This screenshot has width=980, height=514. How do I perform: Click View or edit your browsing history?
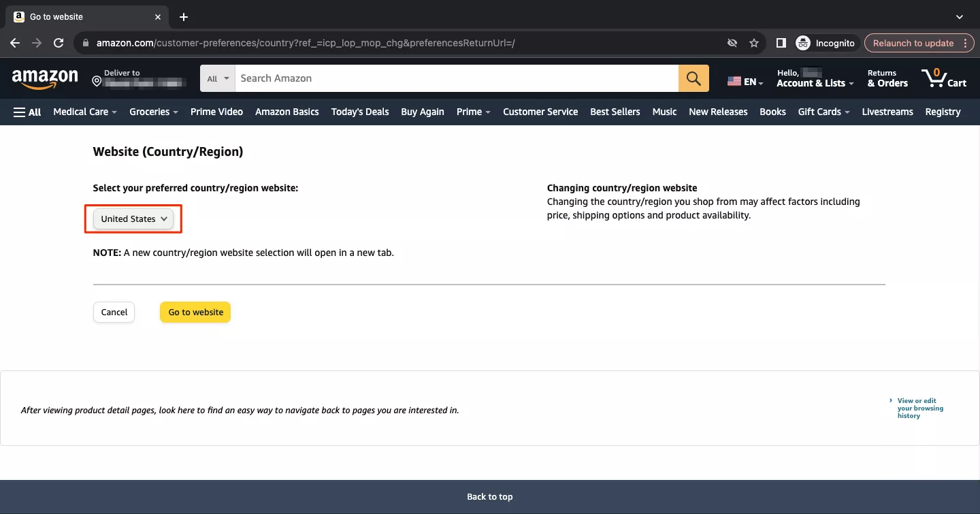920,408
